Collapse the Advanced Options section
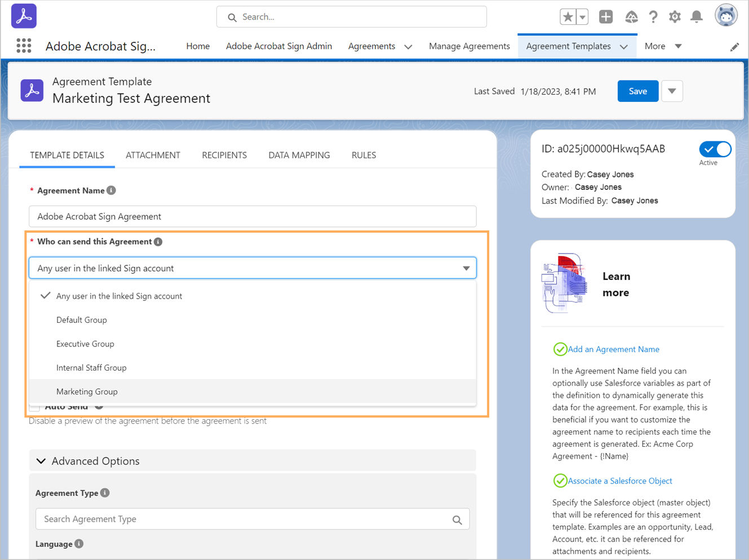 pos(252,461)
